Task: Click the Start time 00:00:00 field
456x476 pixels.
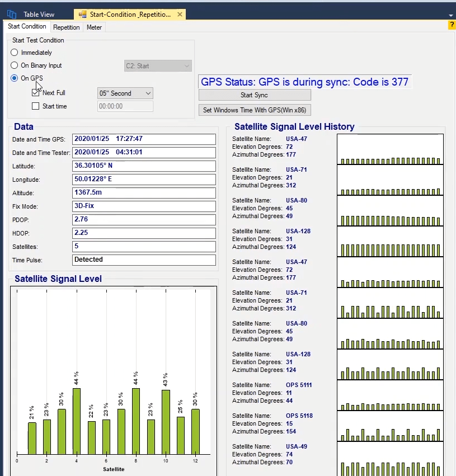Action: [x=125, y=106]
